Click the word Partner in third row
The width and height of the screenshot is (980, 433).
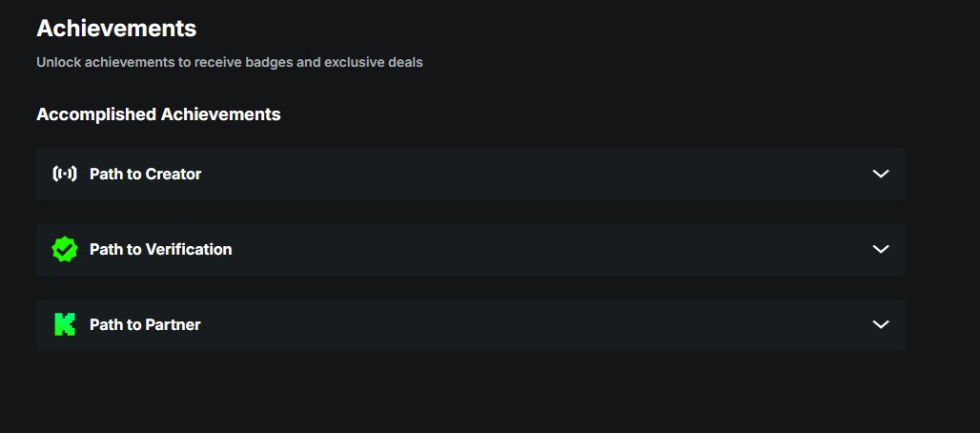(x=173, y=324)
